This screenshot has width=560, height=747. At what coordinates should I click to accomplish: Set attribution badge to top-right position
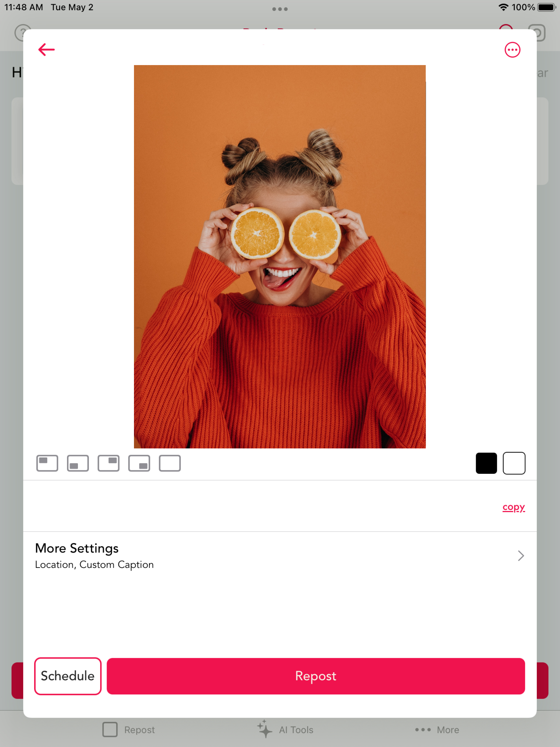click(x=109, y=463)
